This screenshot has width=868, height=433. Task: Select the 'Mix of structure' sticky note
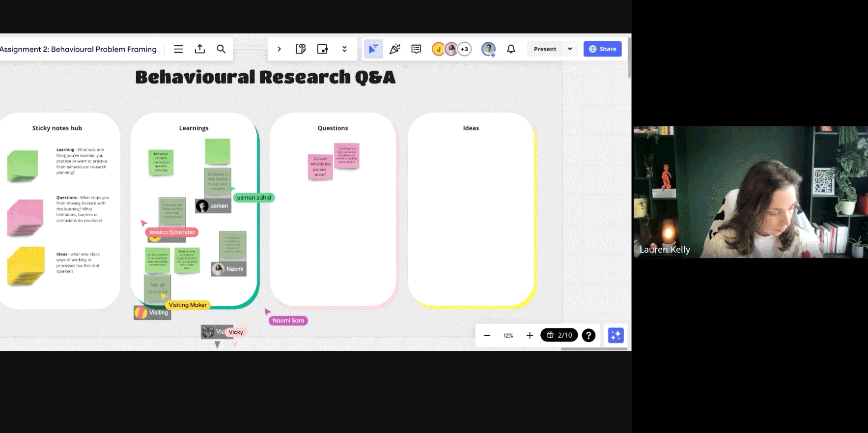(x=157, y=288)
